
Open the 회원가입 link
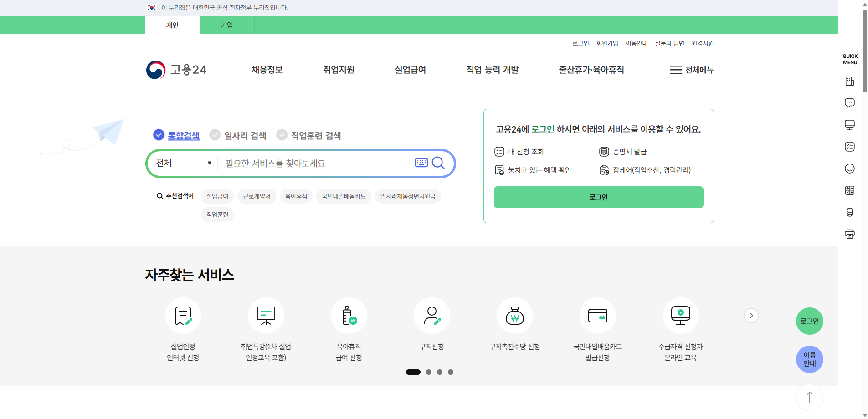pyautogui.click(x=608, y=43)
